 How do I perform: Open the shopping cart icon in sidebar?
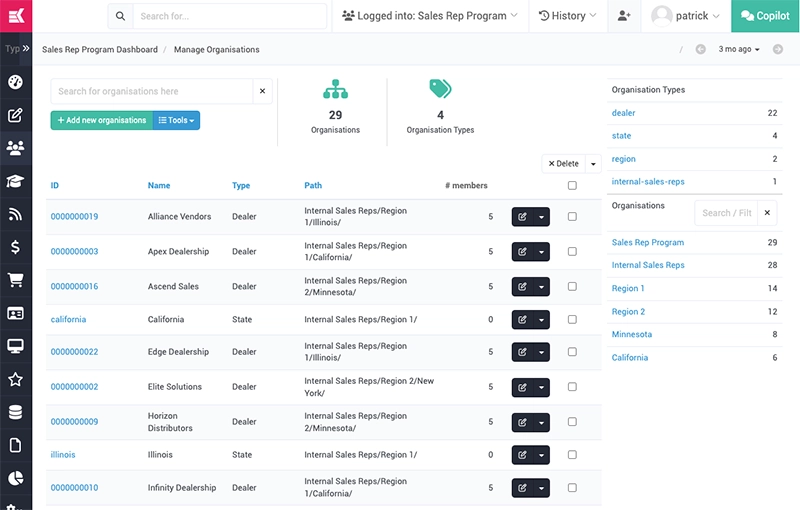click(15, 280)
